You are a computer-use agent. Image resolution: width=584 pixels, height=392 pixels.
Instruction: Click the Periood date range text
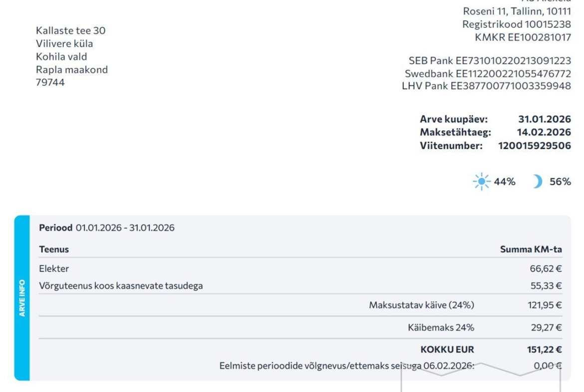pos(125,228)
